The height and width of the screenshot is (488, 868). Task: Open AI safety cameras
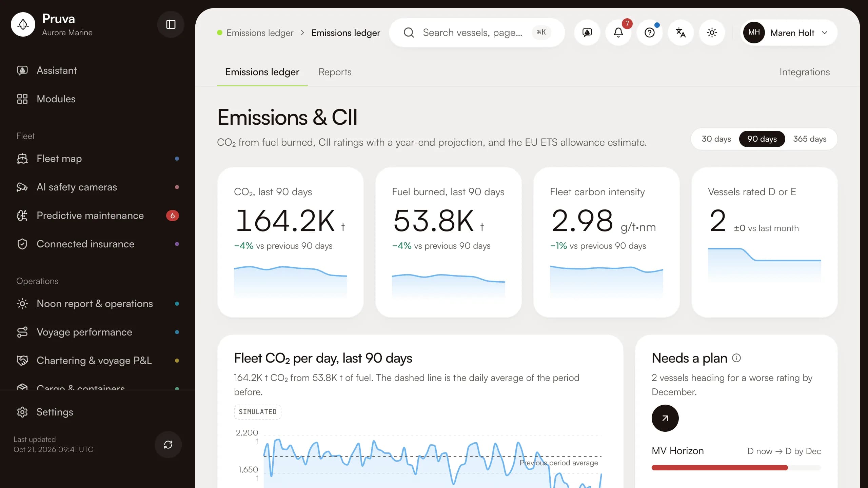pyautogui.click(x=98, y=187)
